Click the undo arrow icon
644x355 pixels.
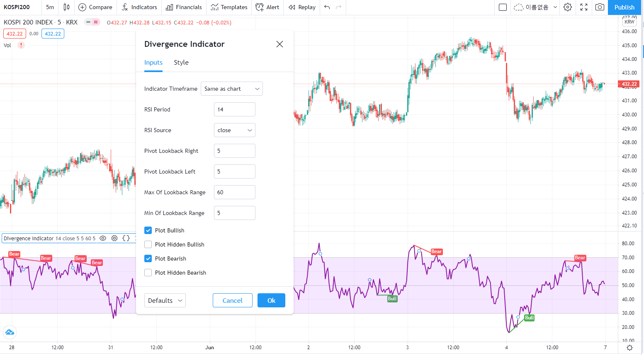pos(327,7)
